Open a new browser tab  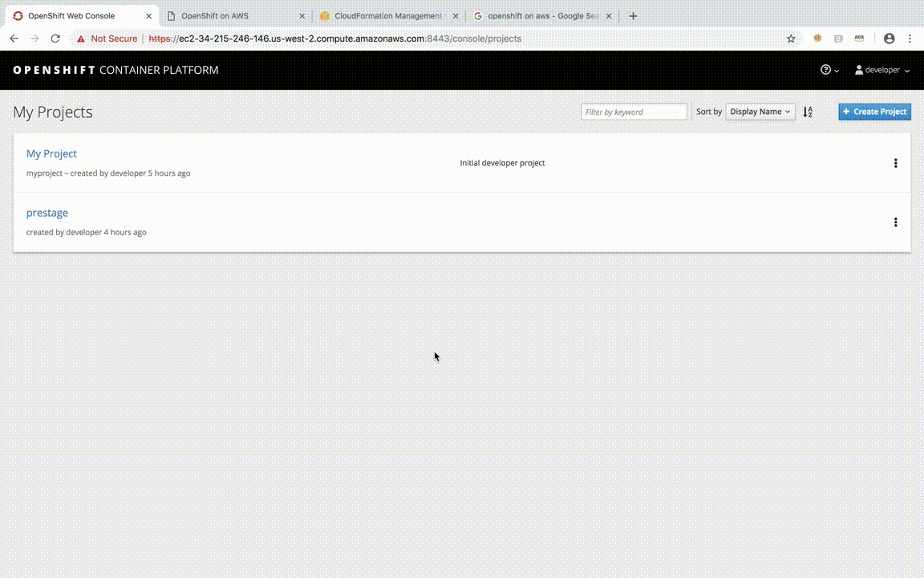click(x=633, y=16)
